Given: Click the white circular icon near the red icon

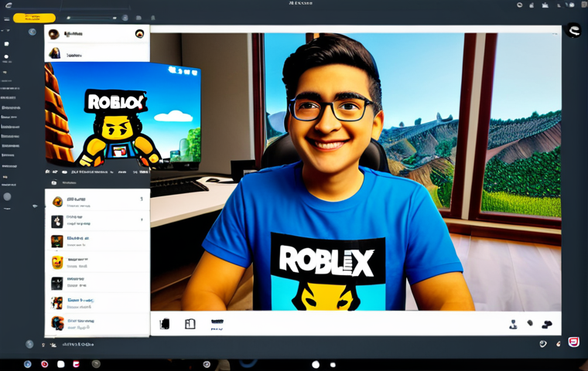Looking at the screenshot, I should [542, 344].
